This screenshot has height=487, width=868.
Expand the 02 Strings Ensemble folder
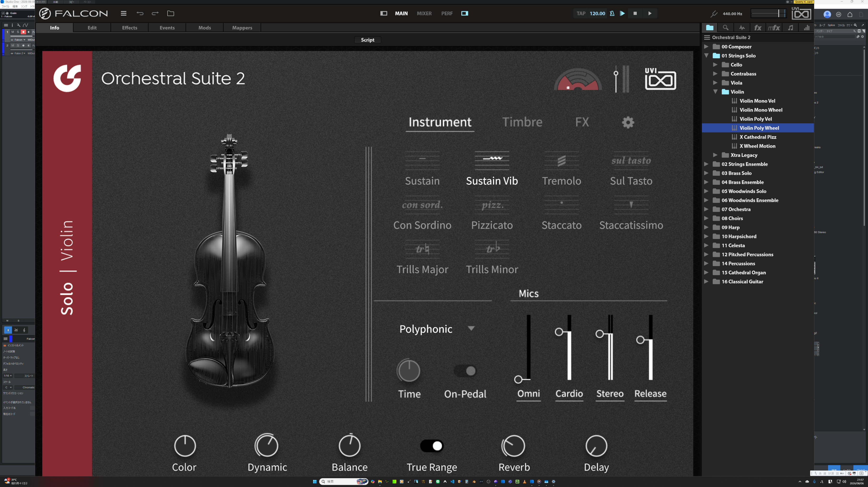[706, 164]
